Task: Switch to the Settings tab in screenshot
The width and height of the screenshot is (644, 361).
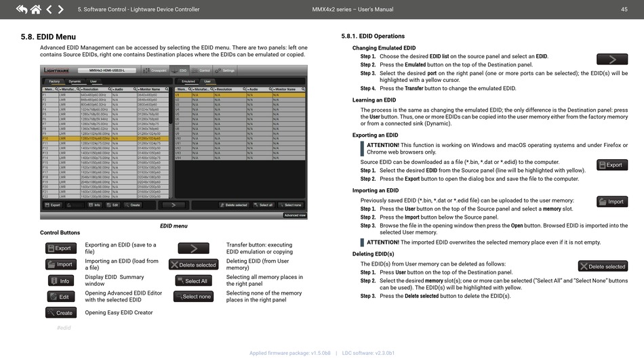Action: pos(226,70)
